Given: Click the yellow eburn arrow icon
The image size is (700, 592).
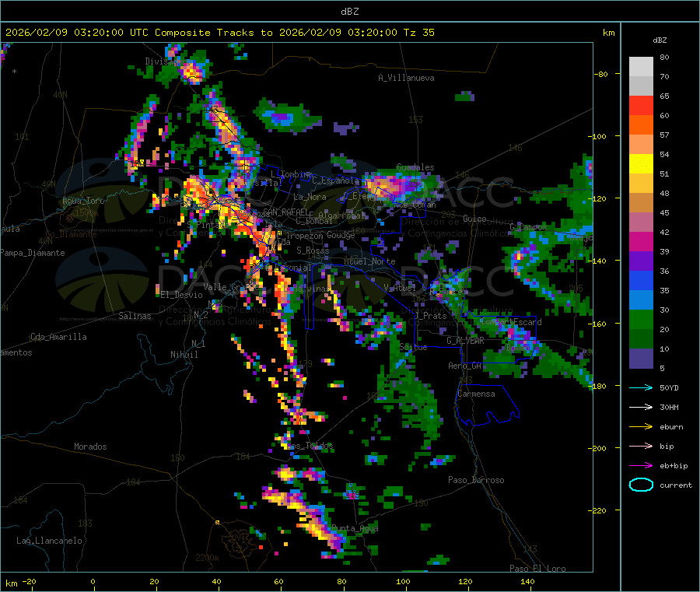Looking at the screenshot, I should [641, 427].
